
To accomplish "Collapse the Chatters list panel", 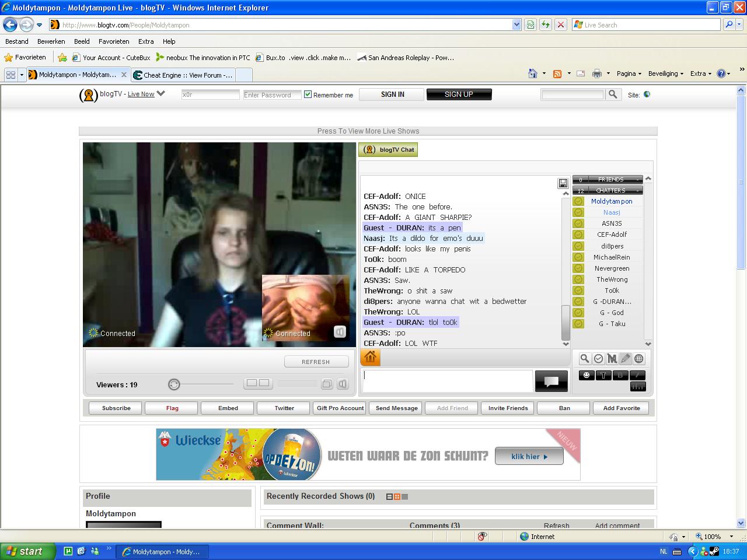I will click(637, 191).
